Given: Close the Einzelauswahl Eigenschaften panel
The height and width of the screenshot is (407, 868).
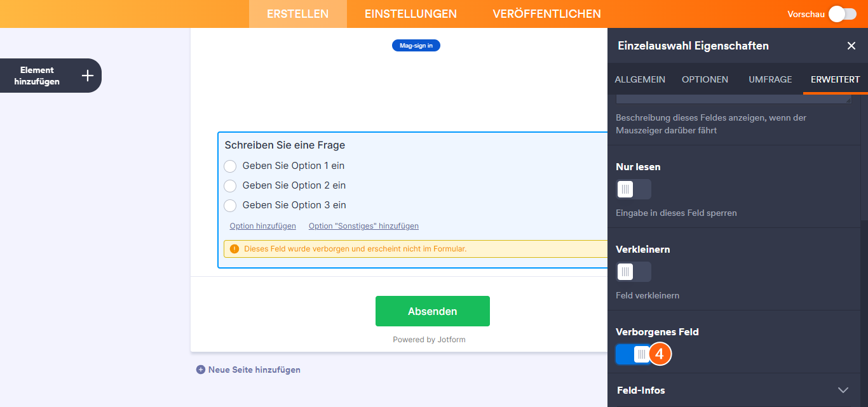Looking at the screenshot, I should [851, 46].
